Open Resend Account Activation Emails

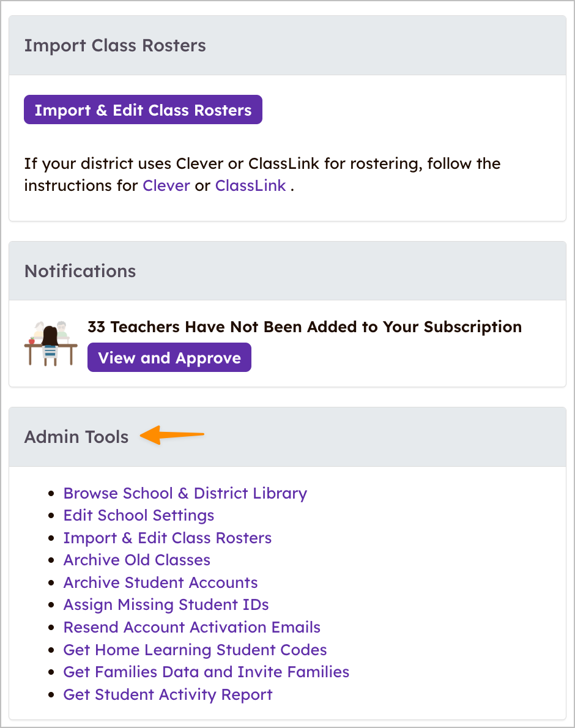pos(191,627)
